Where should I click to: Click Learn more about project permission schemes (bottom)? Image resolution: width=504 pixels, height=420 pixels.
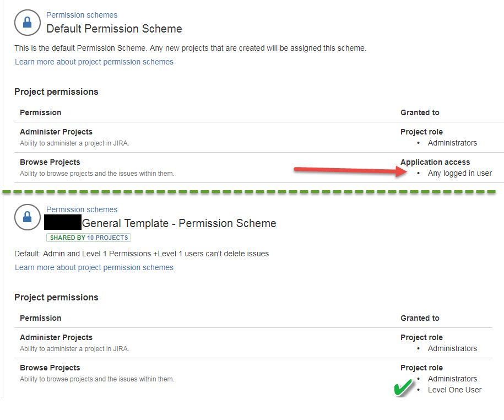(94, 267)
